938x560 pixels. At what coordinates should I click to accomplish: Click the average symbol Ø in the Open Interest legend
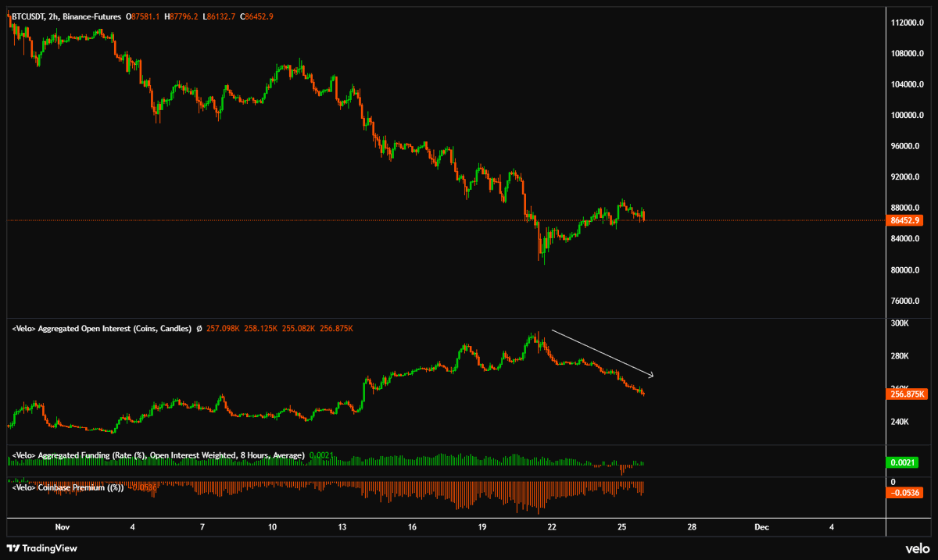pos(199,328)
